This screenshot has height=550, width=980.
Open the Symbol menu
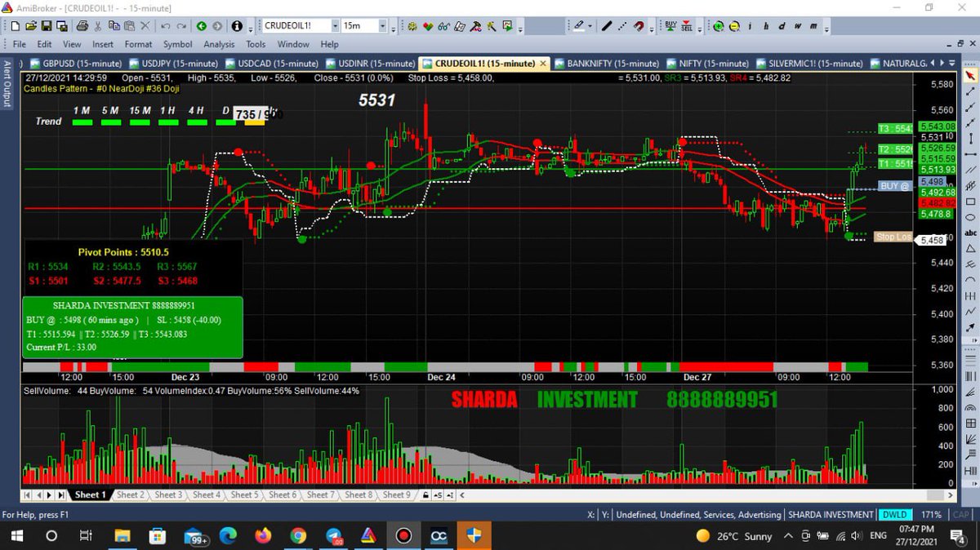pyautogui.click(x=177, y=44)
